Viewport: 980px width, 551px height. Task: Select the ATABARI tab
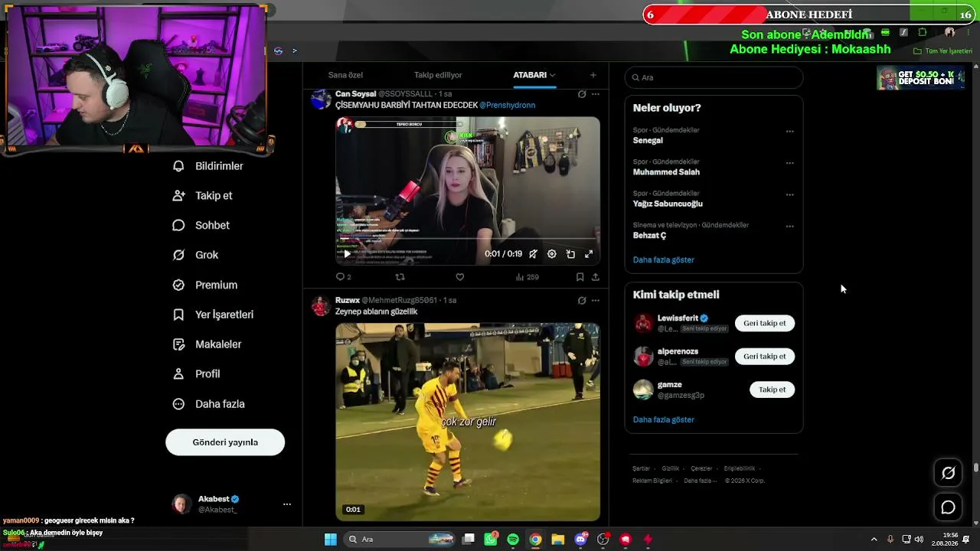(530, 75)
